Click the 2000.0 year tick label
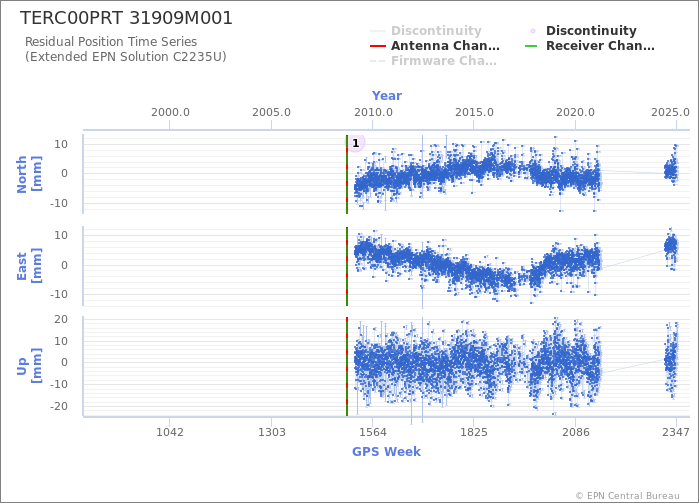 (x=170, y=112)
